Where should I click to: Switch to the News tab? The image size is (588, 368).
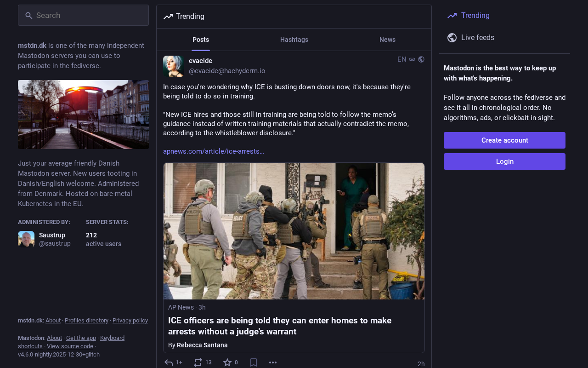pyautogui.click(x=387, y=40)
